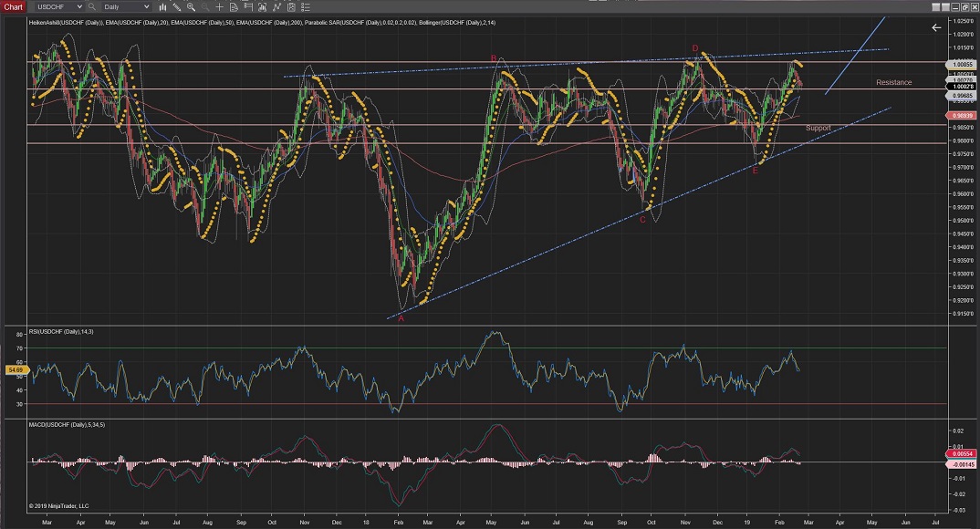Open the drawing tools ruler menu
This screenshot has width=980, height=529.
[177, 7]
